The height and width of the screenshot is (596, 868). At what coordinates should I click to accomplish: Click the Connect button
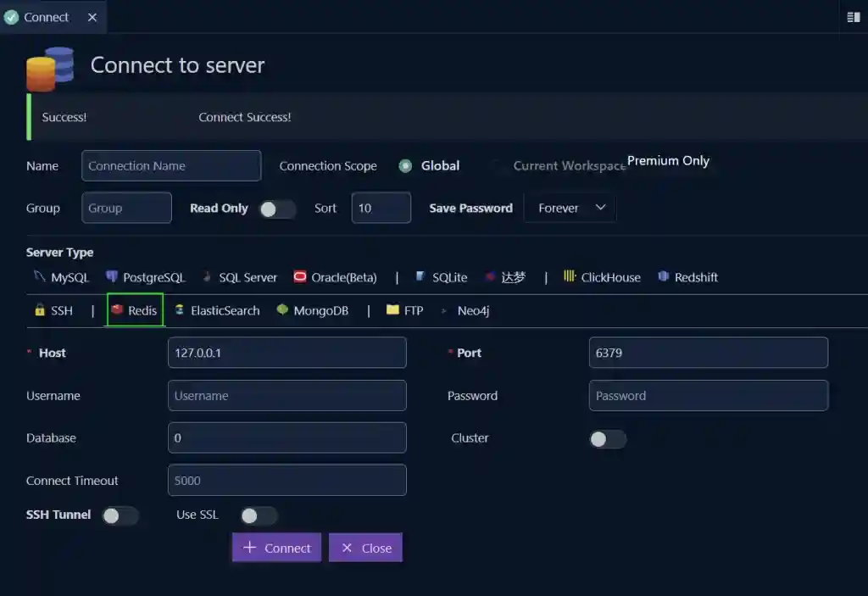(x=276, y=548)
